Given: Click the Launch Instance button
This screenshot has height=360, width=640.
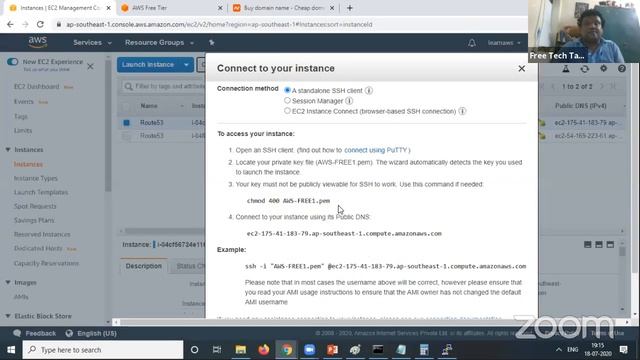Looking at the screenshot, I should point(148,64).
